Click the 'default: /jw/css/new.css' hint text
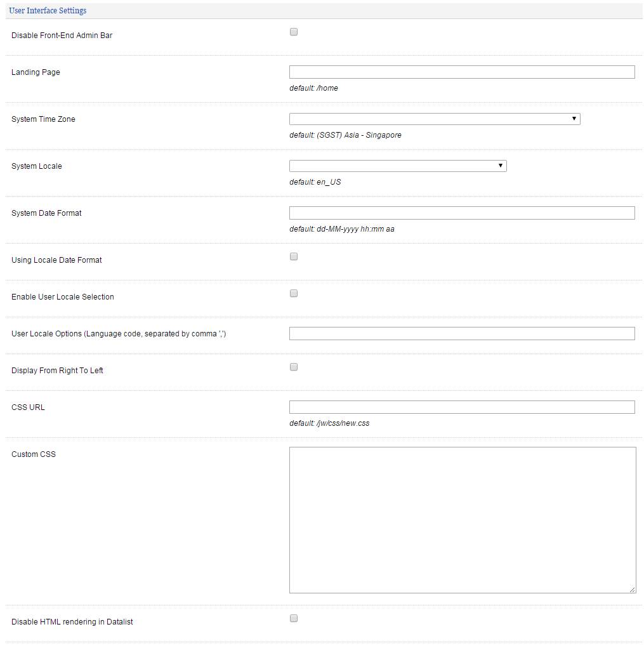This screenshot has height=648, width=644. point(329,423)
